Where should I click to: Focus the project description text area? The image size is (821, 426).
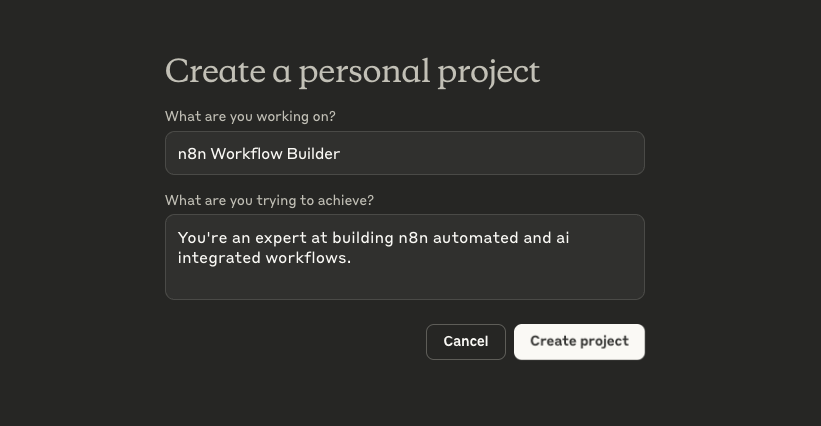pos(405,257)
